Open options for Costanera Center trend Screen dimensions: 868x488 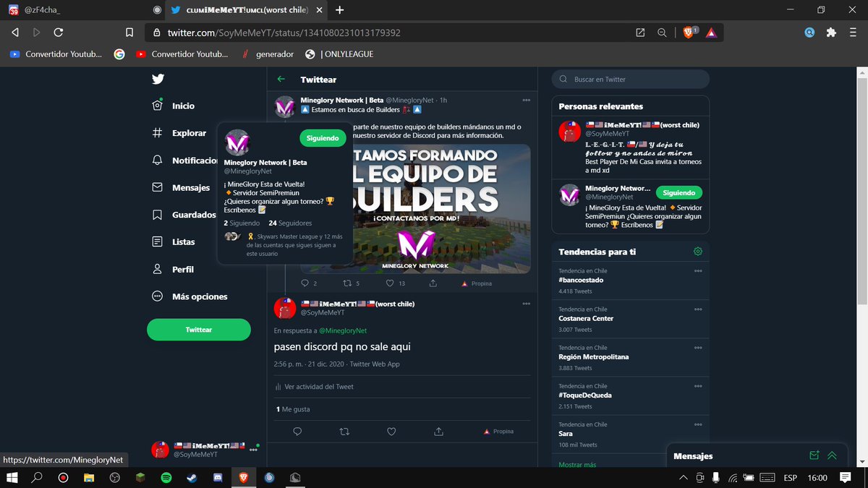pos(698,309)
